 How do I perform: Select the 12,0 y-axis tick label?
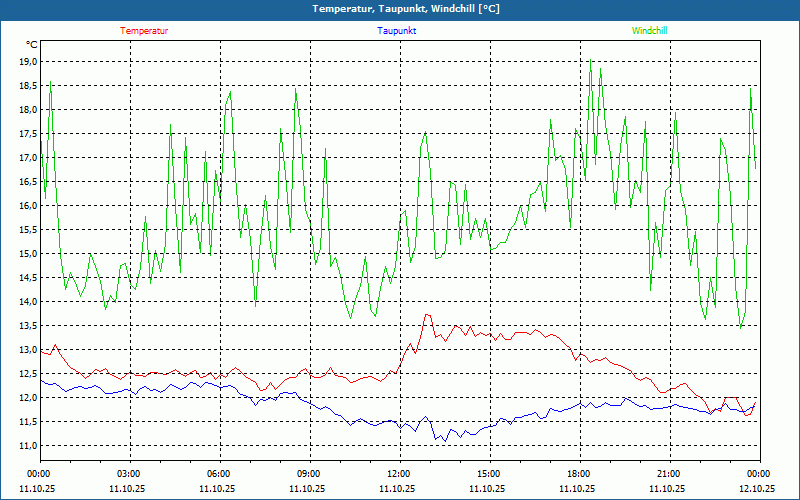click(x=28, y=397)
